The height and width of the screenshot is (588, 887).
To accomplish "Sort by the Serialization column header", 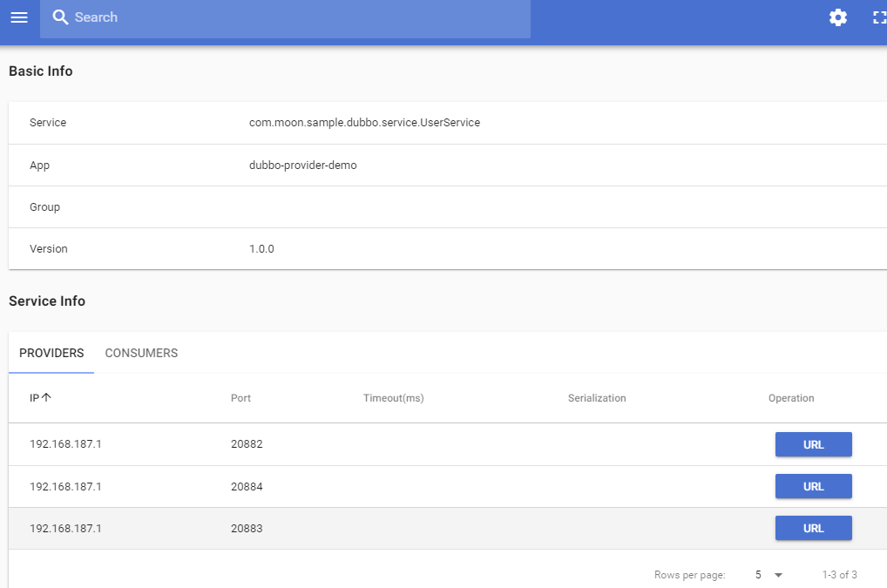I will pyautogui.click(x=597, y=398).
